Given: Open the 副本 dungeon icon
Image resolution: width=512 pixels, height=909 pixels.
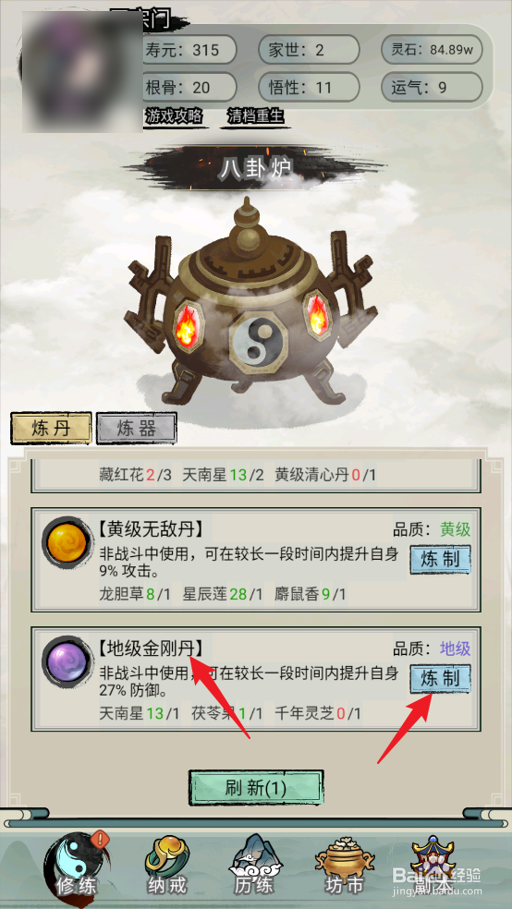Looking at the screenshot, I should tap(433, 866).
